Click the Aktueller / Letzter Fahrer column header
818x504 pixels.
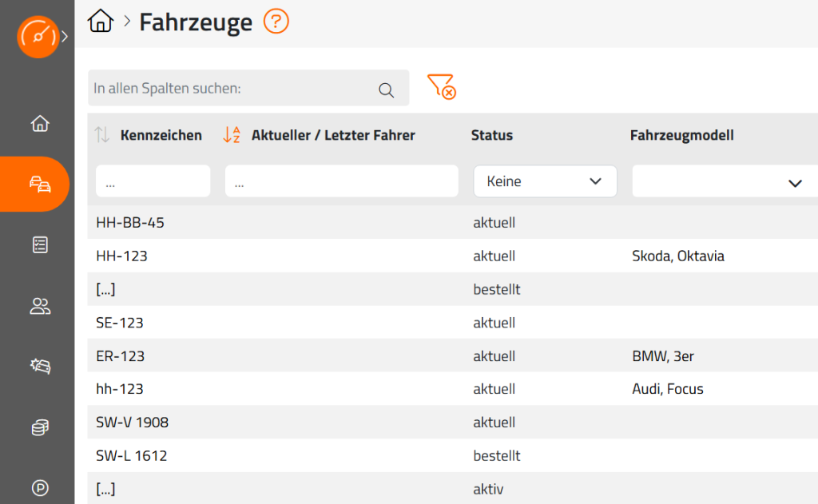pos(333,135)
